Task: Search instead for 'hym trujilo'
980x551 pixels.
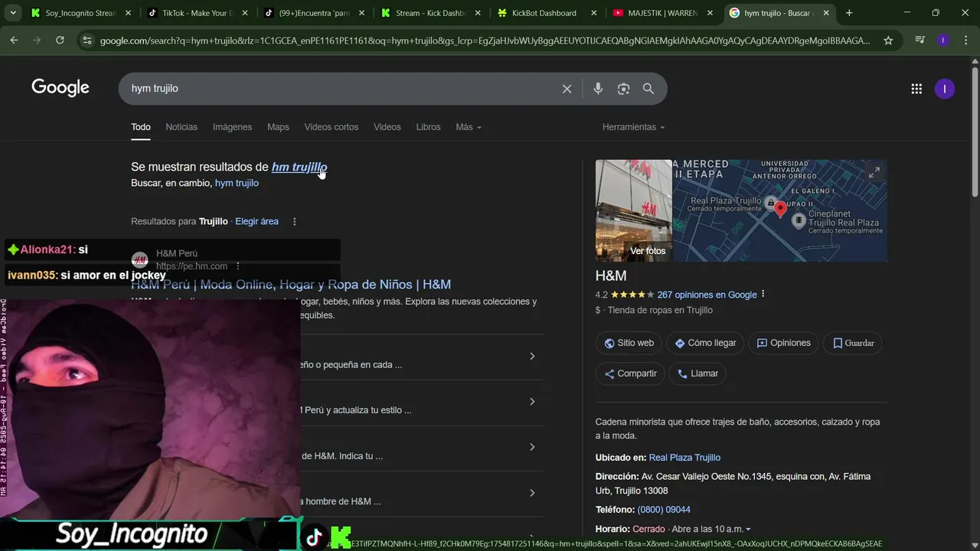Action: click(x=237, y=183)
